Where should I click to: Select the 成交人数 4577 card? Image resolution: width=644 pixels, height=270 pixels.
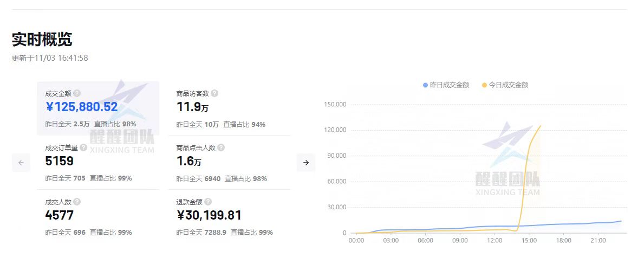98,216
